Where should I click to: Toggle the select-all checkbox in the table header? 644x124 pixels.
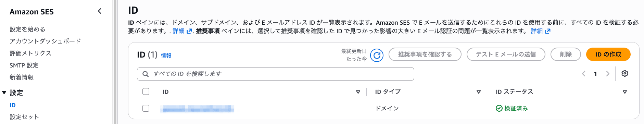146,91
